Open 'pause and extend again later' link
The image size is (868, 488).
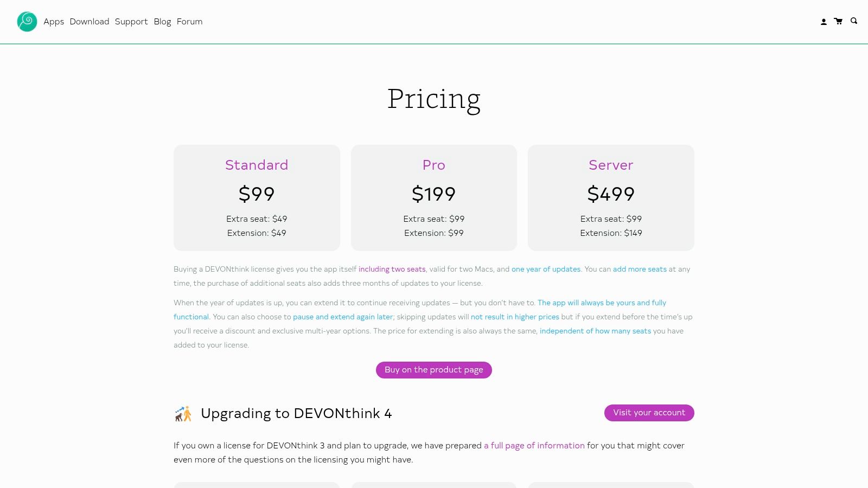tap(343, 317)
